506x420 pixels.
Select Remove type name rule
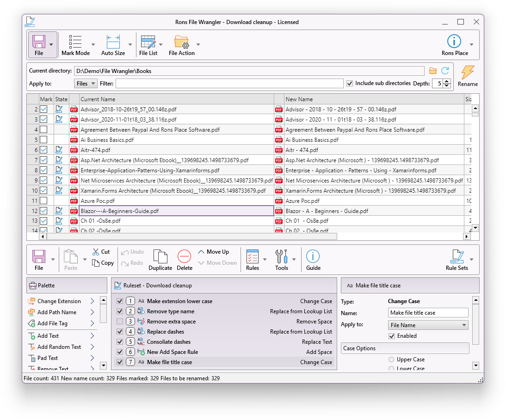click(224, 311)
